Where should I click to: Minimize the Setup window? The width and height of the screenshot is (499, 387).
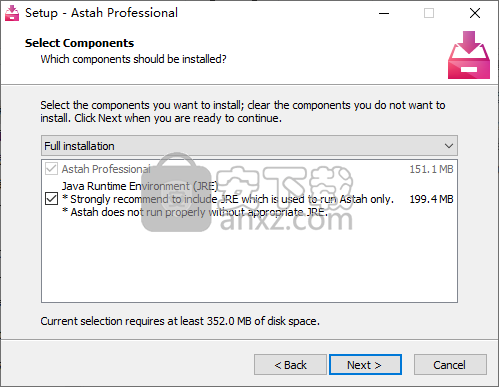pos(384,13)
